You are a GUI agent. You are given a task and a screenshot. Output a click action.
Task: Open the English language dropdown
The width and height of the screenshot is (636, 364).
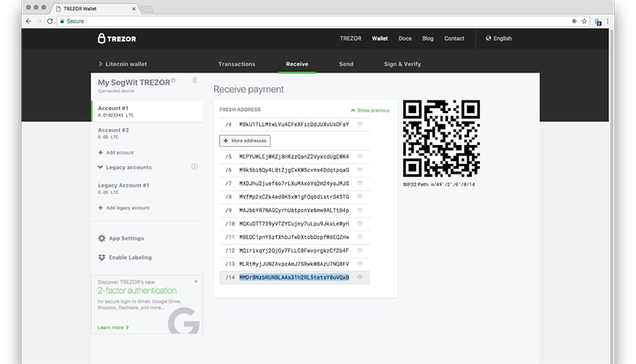coord(499,38)
